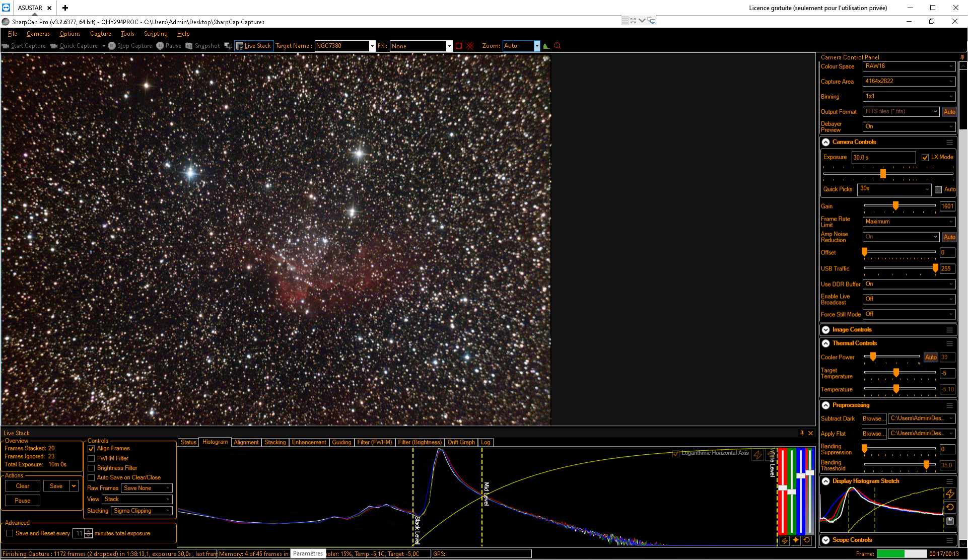Click the Save button in Actions

56,486
